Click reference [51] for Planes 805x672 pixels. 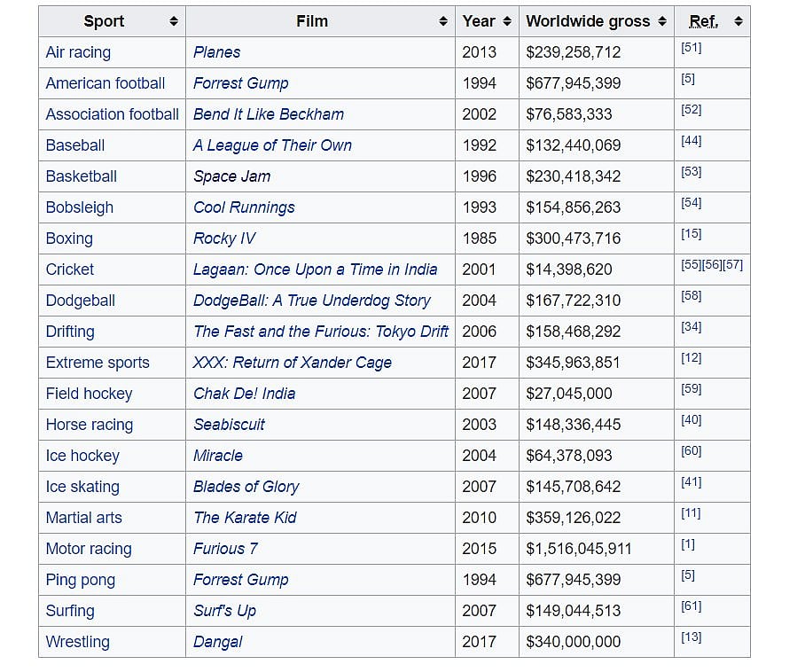click(x=691, y=48)
